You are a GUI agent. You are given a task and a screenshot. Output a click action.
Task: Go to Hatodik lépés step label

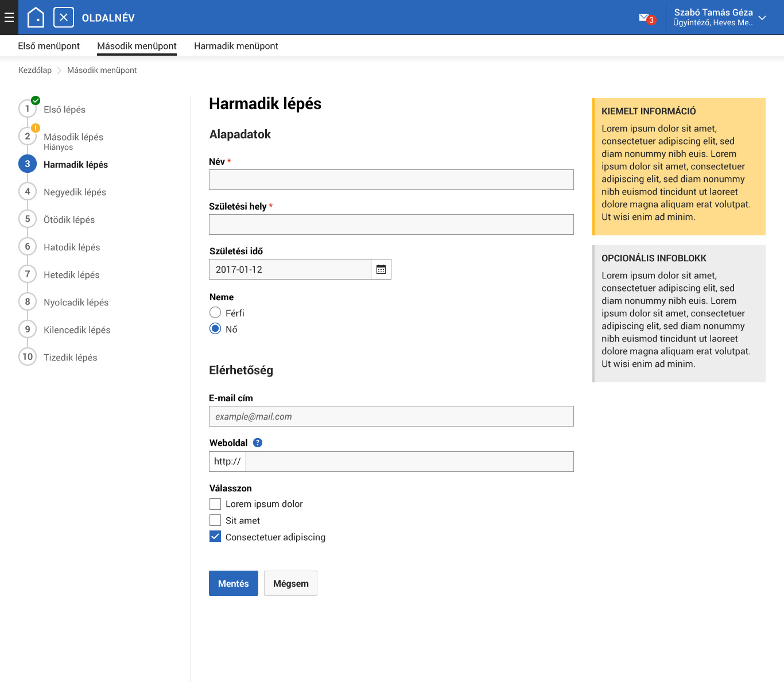pyautogui.click(x=72, y=247)
